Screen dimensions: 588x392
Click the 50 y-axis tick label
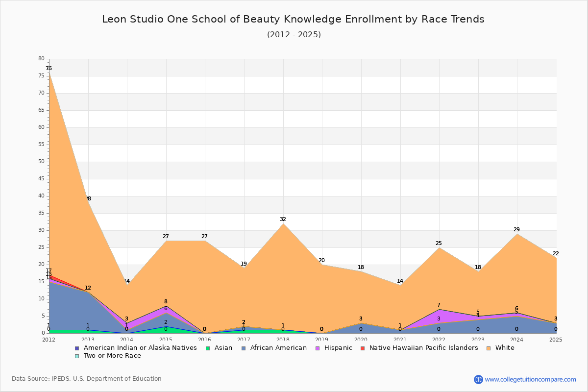[x=41, y=161]
